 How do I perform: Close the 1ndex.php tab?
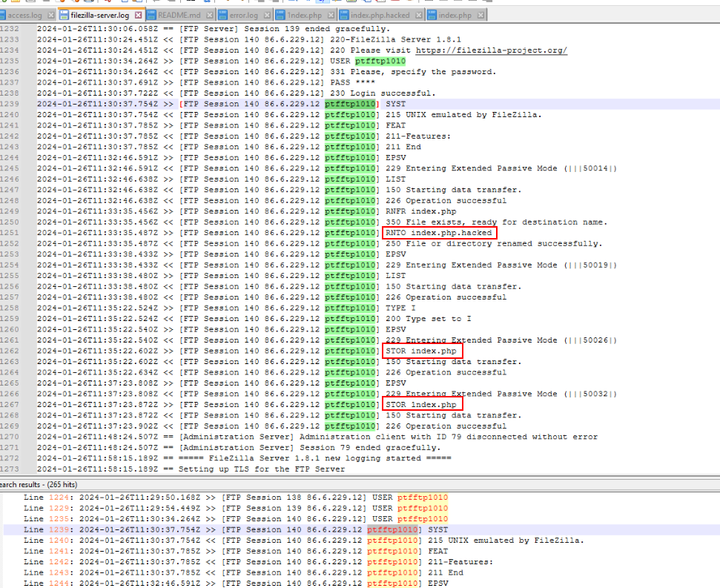coord(331,15)
